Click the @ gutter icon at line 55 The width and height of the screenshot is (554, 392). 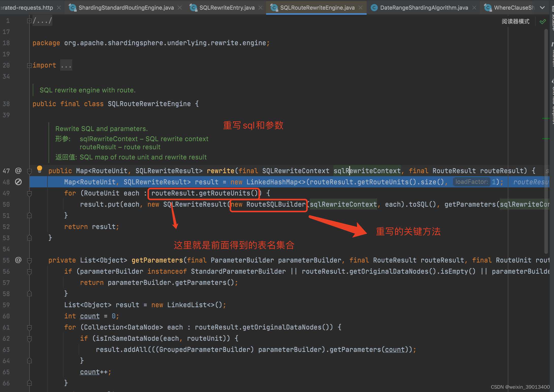(18, 260)
